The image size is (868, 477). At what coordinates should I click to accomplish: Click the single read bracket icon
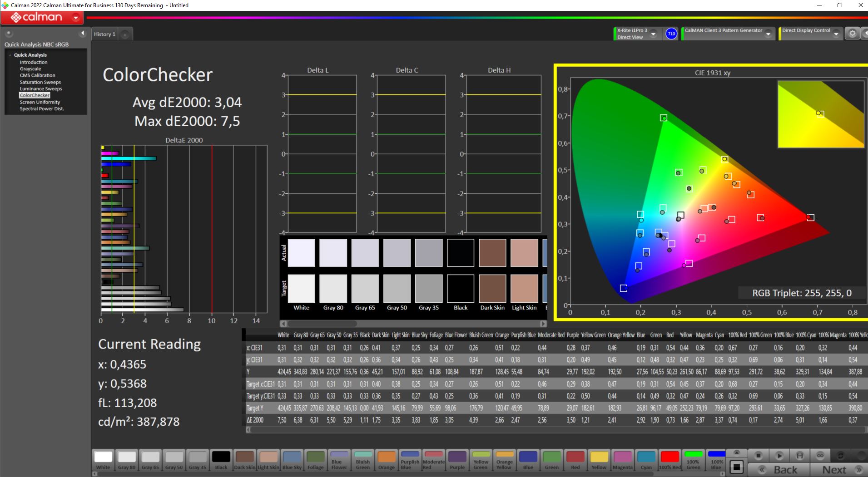[x=799, y=455]
